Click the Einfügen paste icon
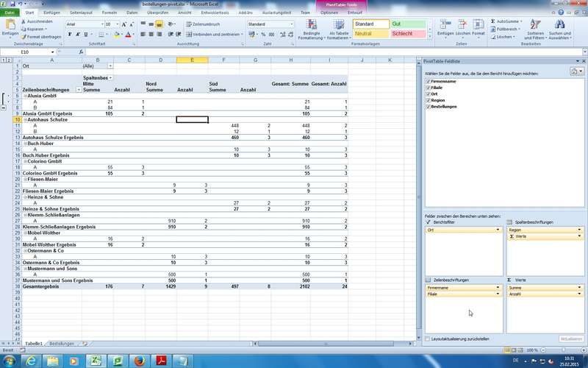This screenshot has height=368, width=588. (x=10, y=25)
